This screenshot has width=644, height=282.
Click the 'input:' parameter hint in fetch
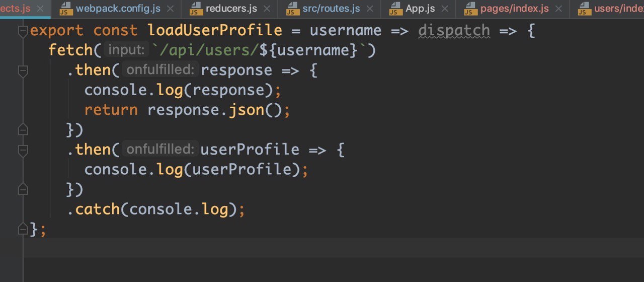[127, 50]
